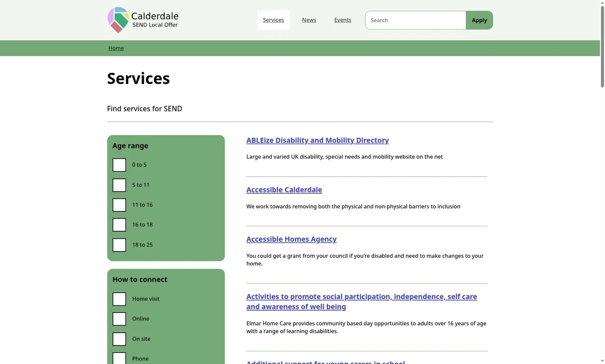Tick the Home visit checkbox
Image resolution: width=605 pixels, height=364 pixels.
(119, 299)
